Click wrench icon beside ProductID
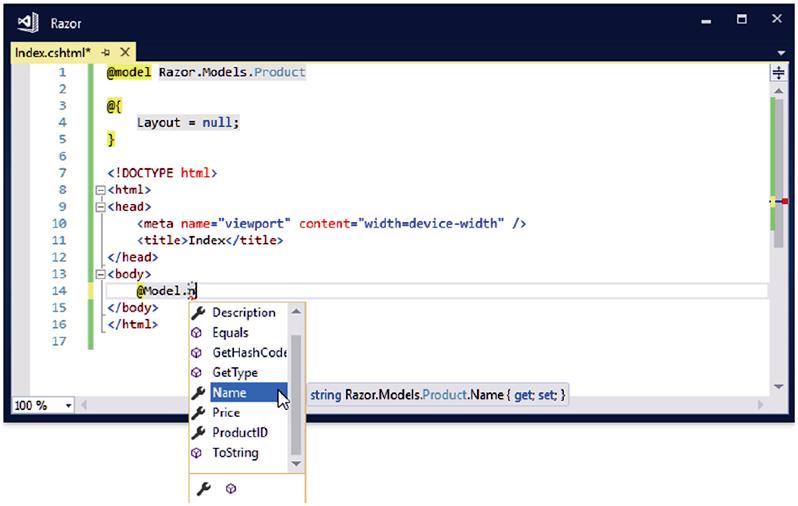Image resolution: width=798 pixels, height=506 pixels. click(198, 432)
